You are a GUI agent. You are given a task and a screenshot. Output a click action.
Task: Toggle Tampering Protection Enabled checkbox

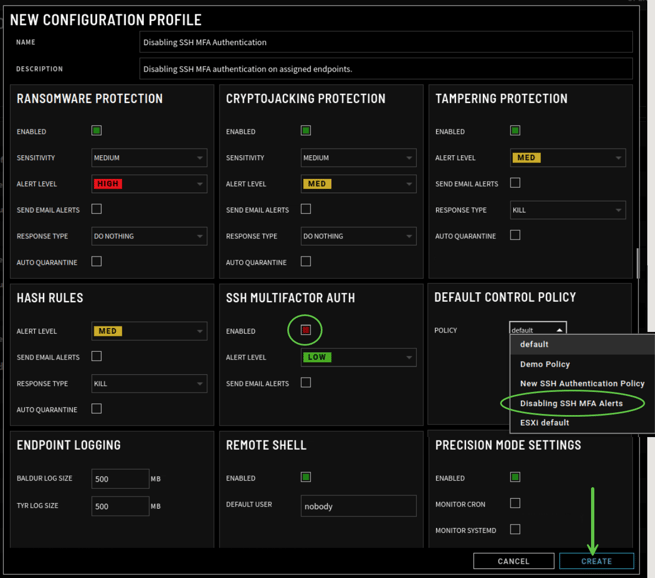point(515,131)
